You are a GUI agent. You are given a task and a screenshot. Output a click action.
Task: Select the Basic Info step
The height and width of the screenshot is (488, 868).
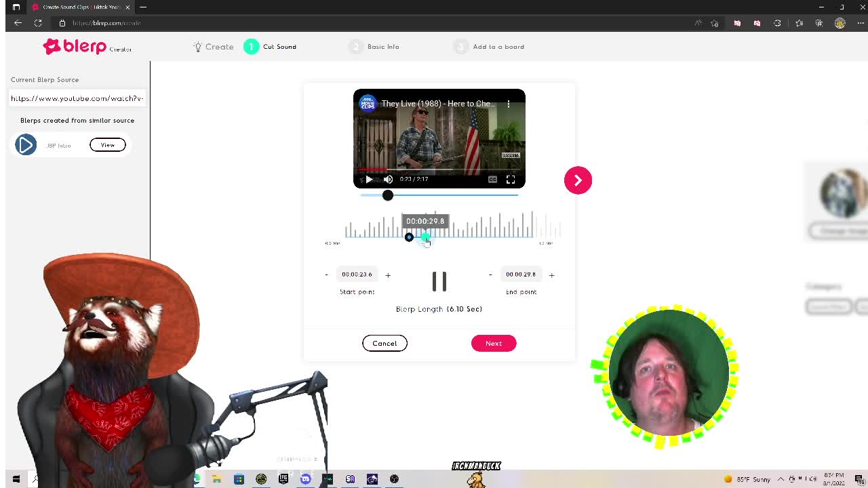[374, 47]
